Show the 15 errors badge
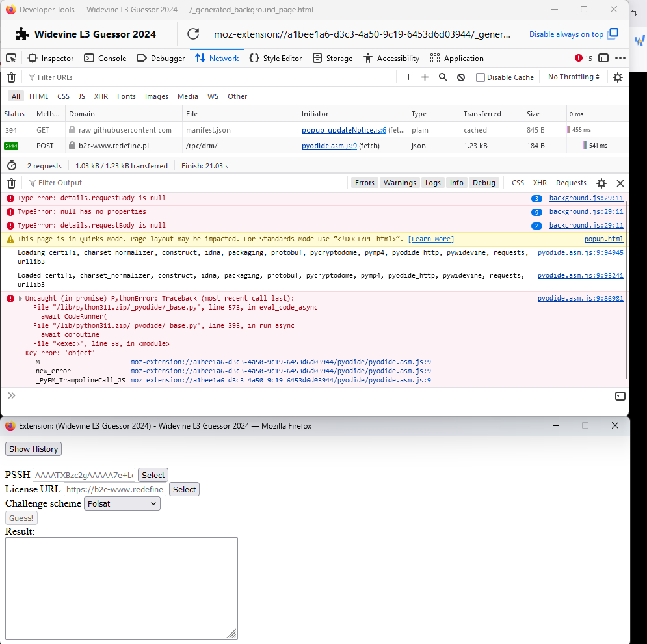The height and width of the screenshot is (644, 647). (x=583, y=58)
